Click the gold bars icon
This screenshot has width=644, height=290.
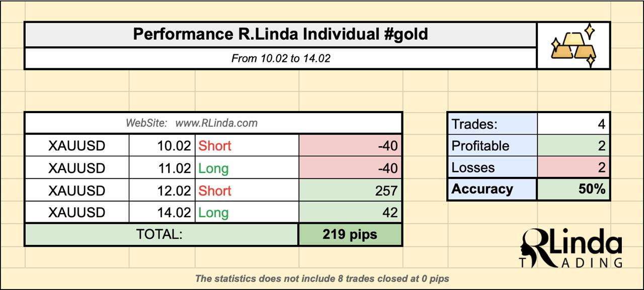574,46
